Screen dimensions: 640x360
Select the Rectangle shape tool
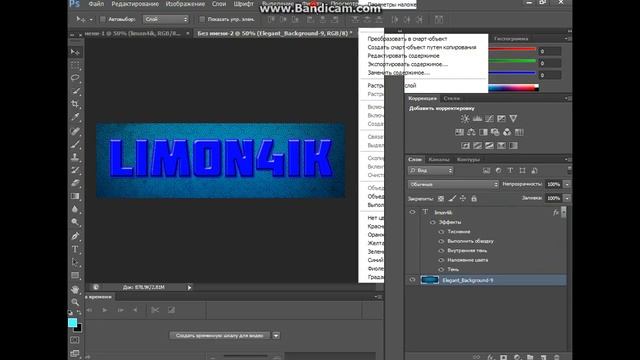click(75, 276)
